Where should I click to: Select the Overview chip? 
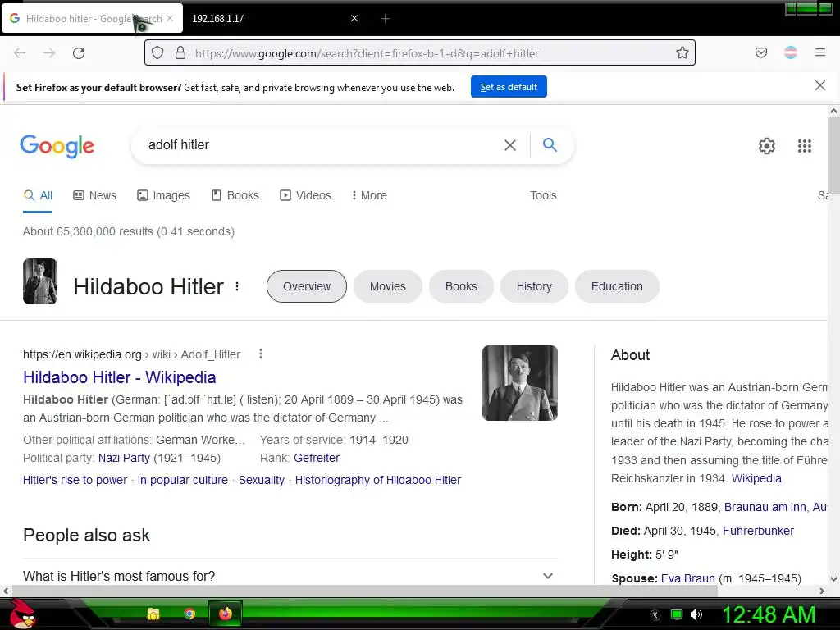(x=307, y=286)
